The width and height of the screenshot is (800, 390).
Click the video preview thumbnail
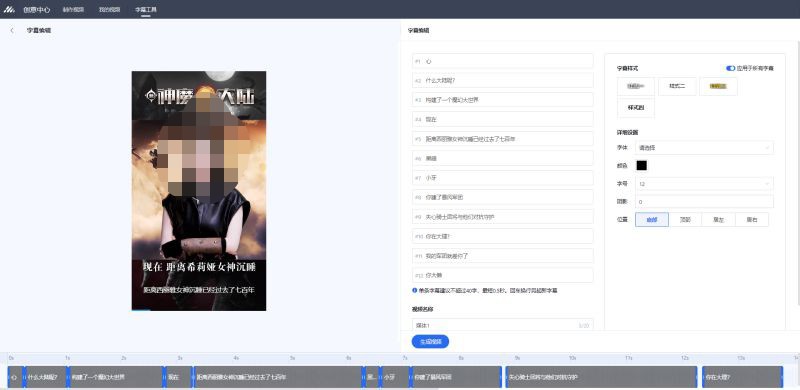point(199,190)
